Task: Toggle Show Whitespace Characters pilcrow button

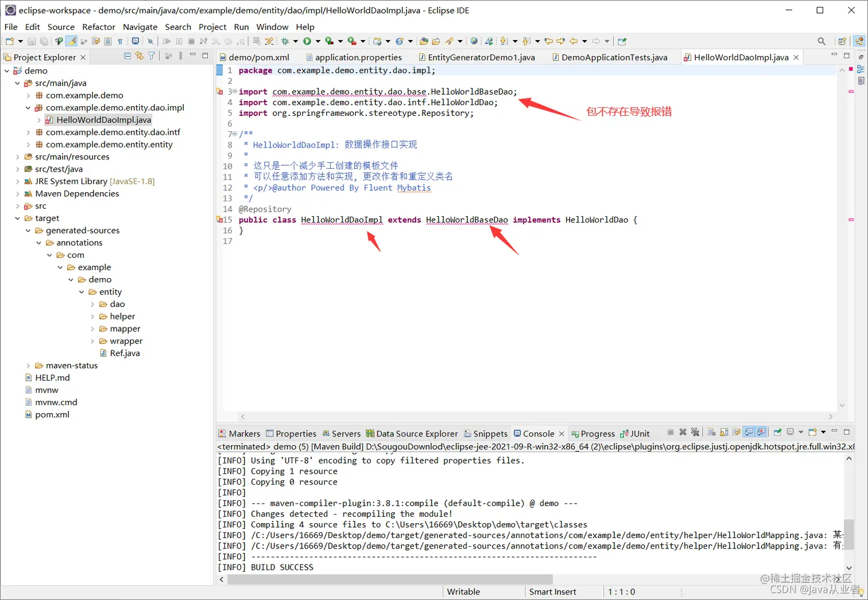Action: tap(120, 41)
